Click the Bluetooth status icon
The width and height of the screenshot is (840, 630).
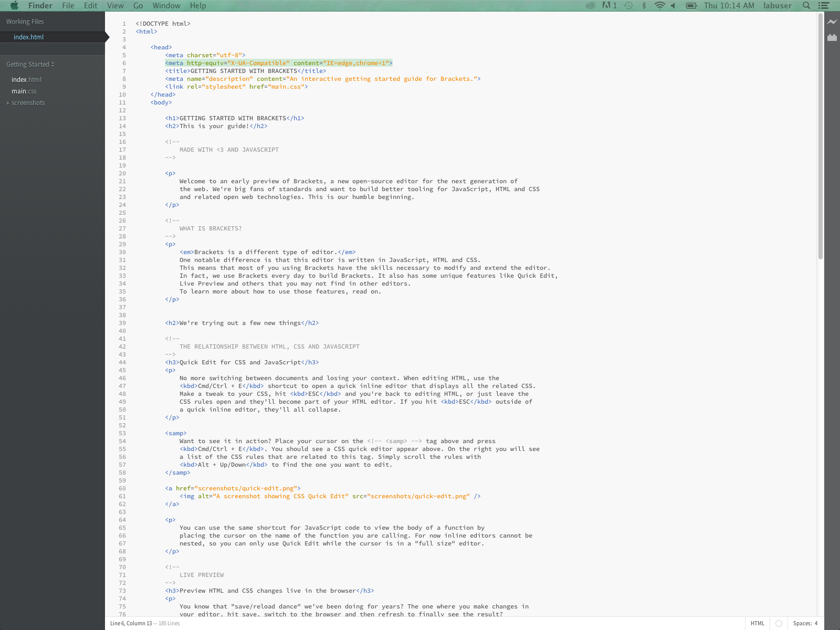[644, 6]
